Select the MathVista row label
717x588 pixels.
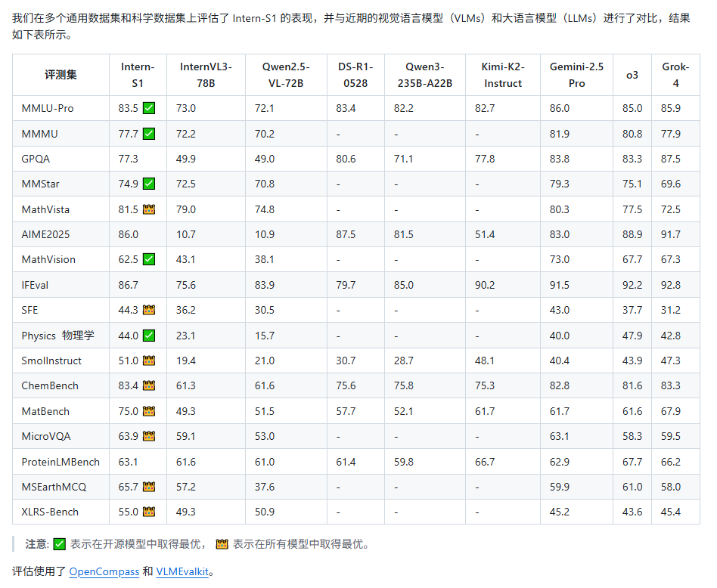click(x=45, y=209)
